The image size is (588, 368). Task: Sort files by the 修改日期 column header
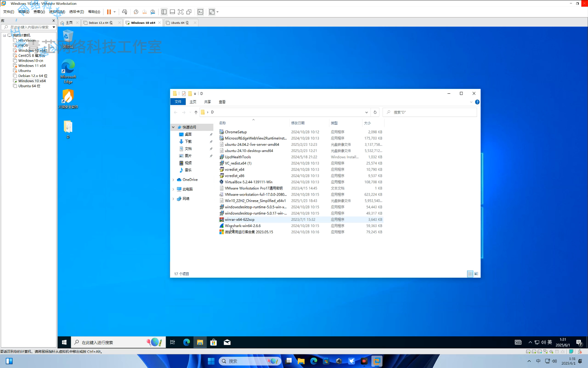click(x=309, y=123)
